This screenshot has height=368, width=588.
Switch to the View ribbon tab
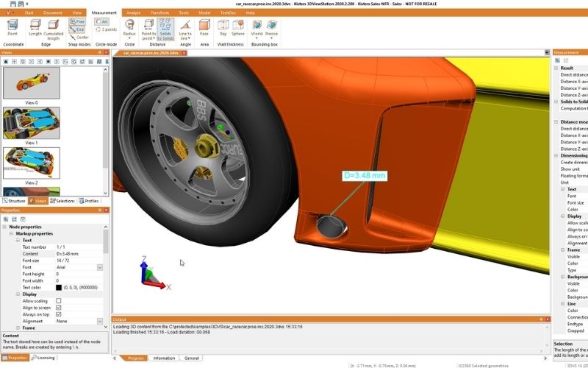click(77, 13)
